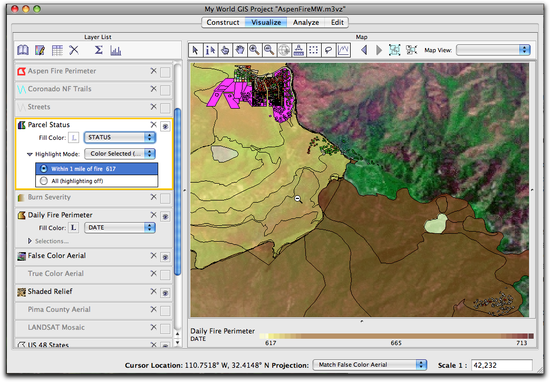Select the pan hand tool
550x382 pixels.
tap(240, 50)
